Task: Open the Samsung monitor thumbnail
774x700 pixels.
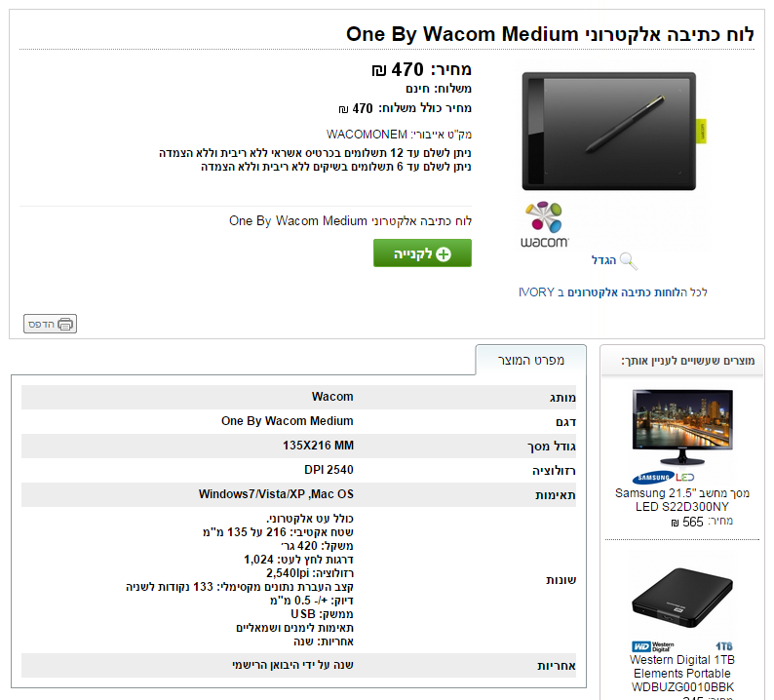Action: (681, 428)
